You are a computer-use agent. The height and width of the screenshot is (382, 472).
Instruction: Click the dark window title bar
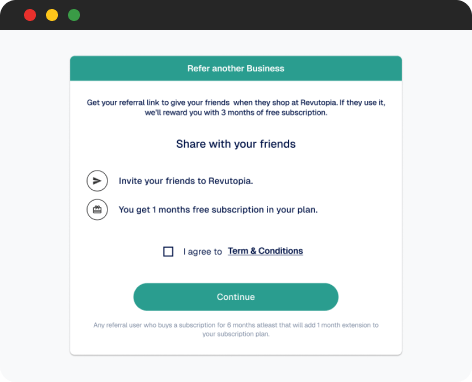point(236,15)
